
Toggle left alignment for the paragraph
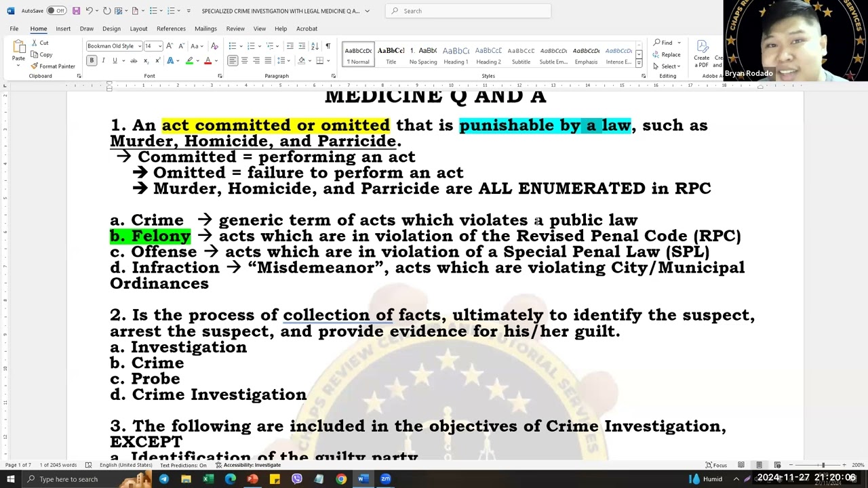(x=233, y=61)
